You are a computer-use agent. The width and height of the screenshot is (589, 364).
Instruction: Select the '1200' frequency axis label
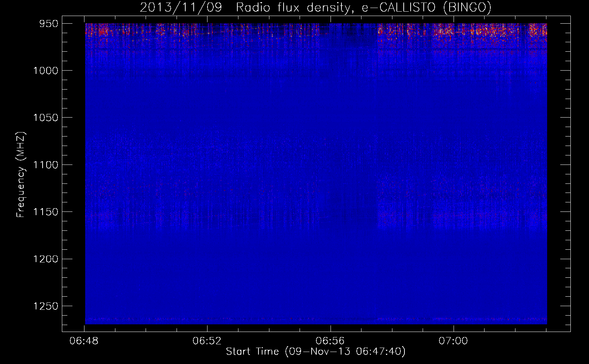pos(46,259)
